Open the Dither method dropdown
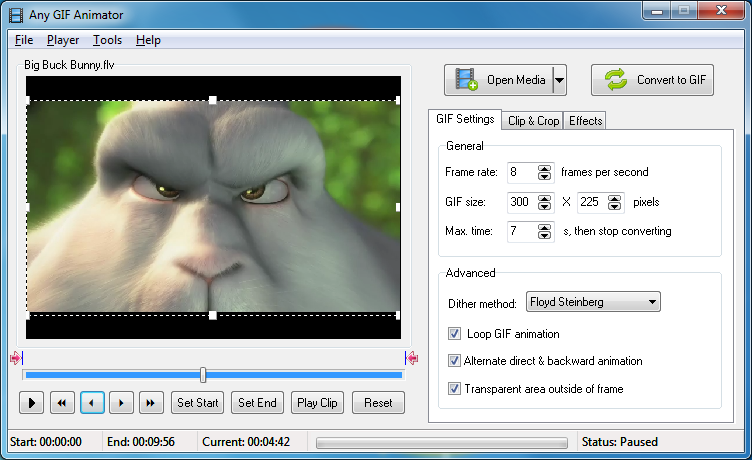752x460 pixels. (593, 302)
